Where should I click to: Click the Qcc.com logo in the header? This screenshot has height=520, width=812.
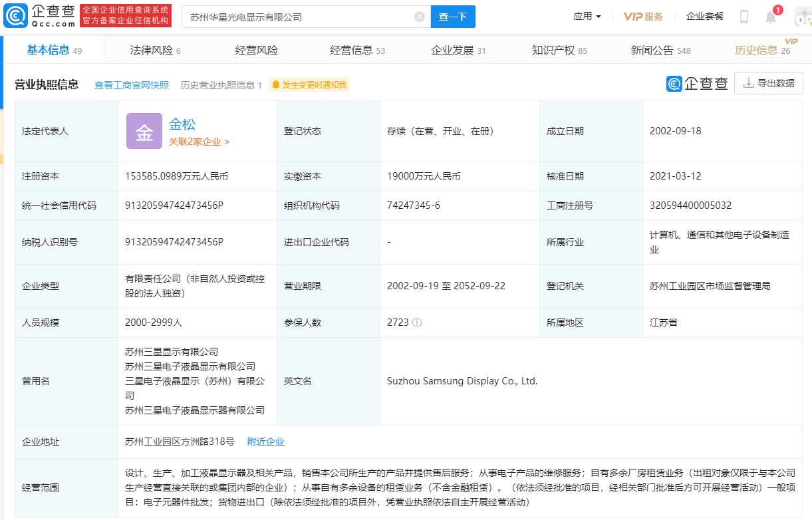pos(39,16)
